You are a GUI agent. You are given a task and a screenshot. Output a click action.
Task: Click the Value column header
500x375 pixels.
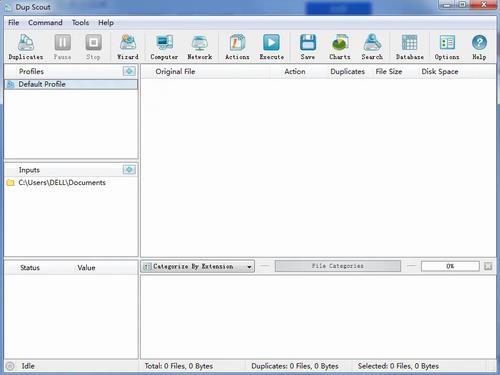[x=86, y=268]
